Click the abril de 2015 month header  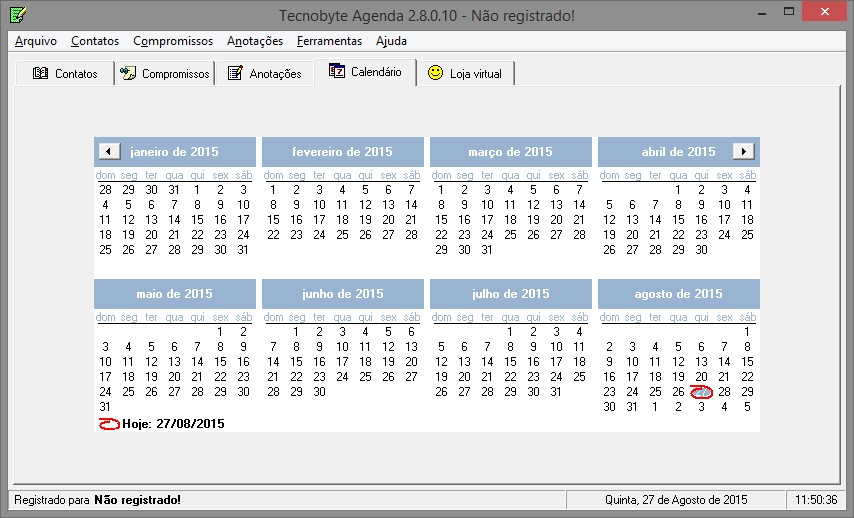tap(678, 151)
